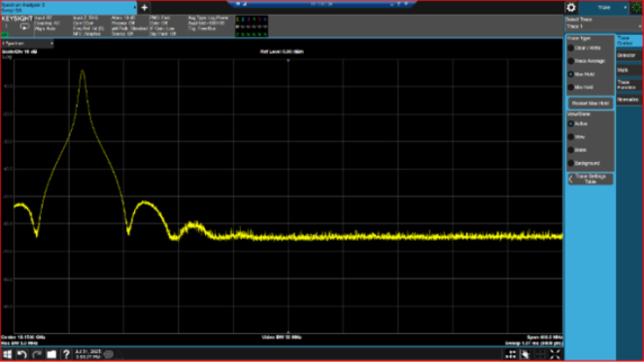
Task: Switch to the Math tab
Action: click(x=627, y=69)
